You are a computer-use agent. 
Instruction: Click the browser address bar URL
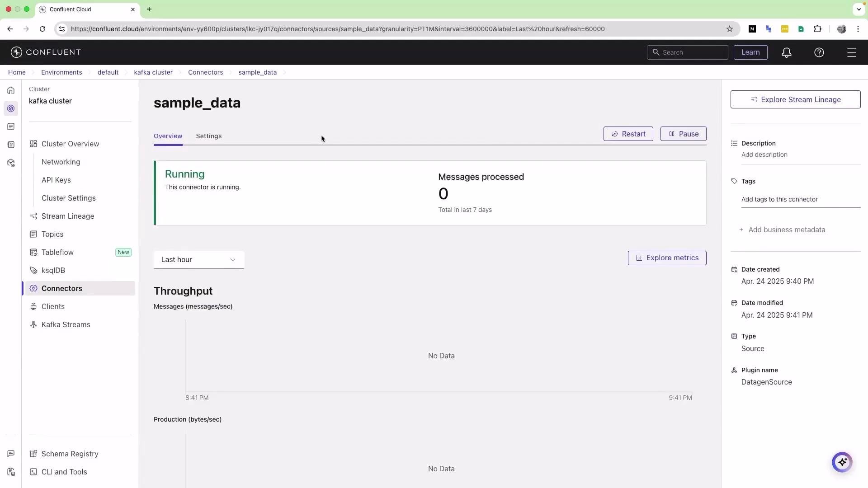338,29
